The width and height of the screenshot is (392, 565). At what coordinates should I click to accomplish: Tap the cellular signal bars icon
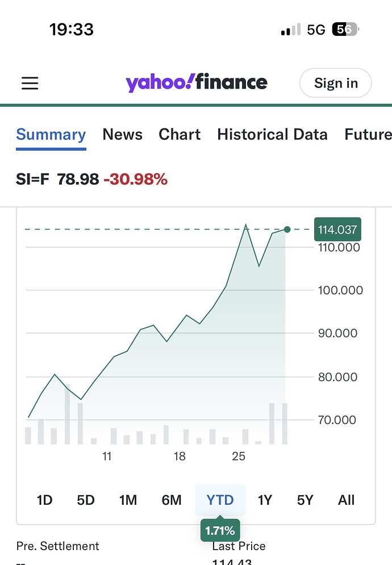(291, 30)
